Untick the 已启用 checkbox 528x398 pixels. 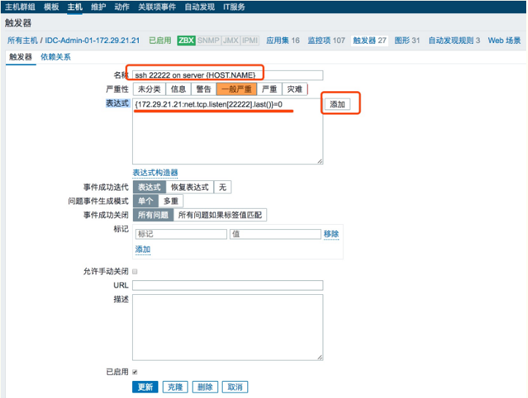135,372
